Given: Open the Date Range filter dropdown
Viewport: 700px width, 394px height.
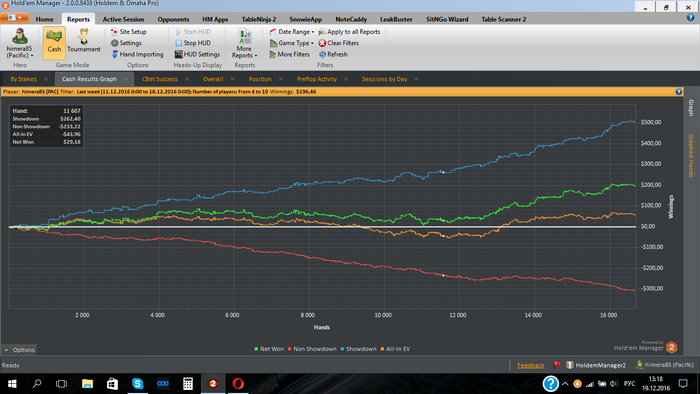Looking at the screenshot, I should click(292, 32).
